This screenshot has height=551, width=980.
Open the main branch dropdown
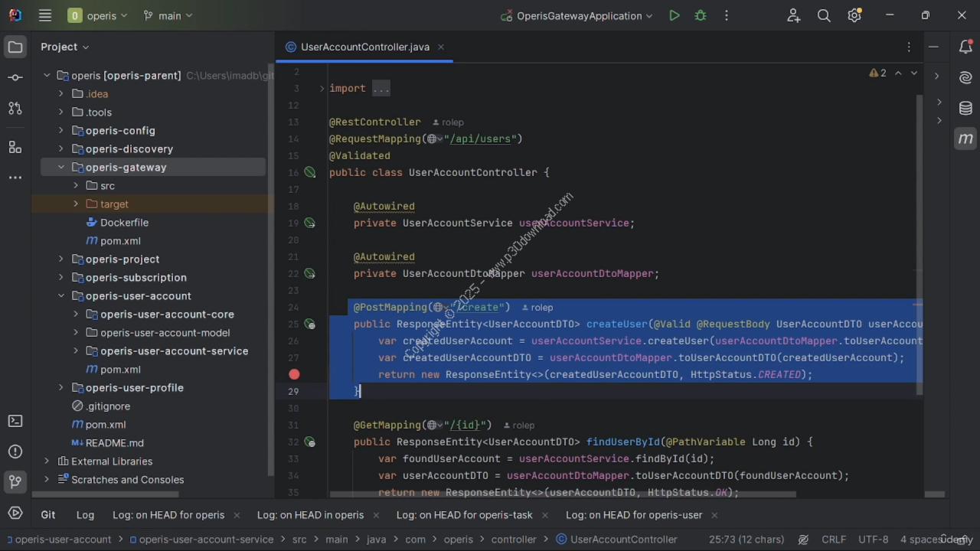pyautogui.click(x=168, y=15)
